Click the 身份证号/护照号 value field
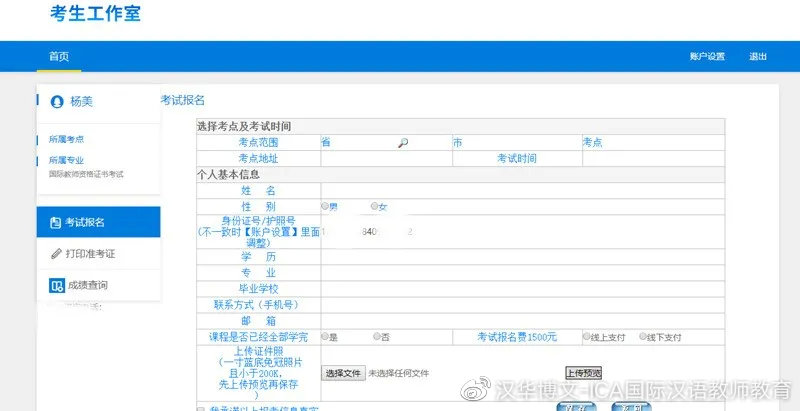The image size is (800, 411). pyautogui.click(x=522, y=232)
